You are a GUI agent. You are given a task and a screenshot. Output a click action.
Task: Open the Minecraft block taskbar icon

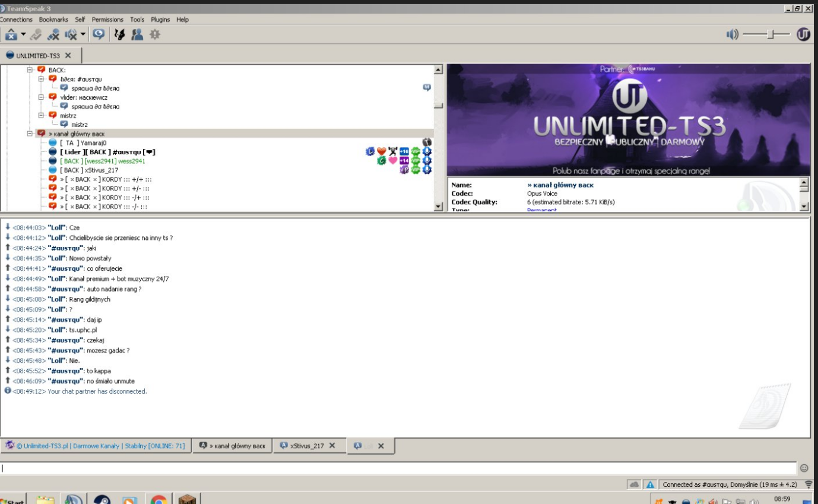click(187, 500)
